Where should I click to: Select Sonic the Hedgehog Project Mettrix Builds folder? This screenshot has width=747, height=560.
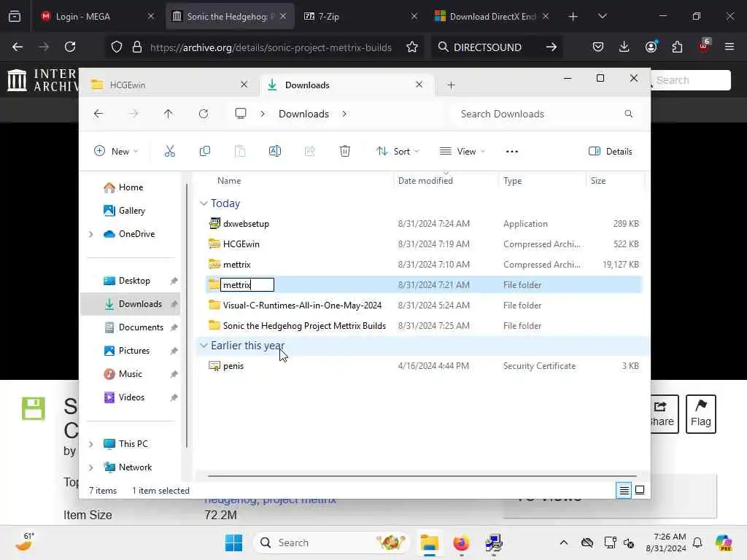pos(424,326)
